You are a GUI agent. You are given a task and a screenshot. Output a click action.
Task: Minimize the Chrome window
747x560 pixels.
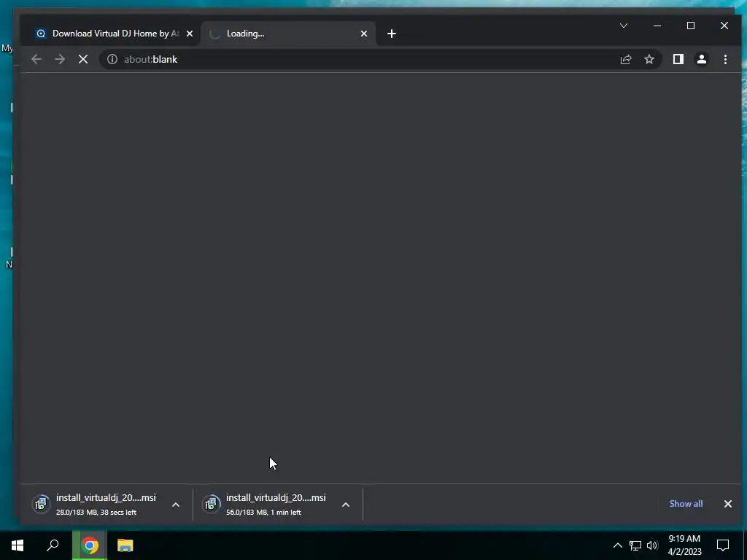[x=657, y=26]
